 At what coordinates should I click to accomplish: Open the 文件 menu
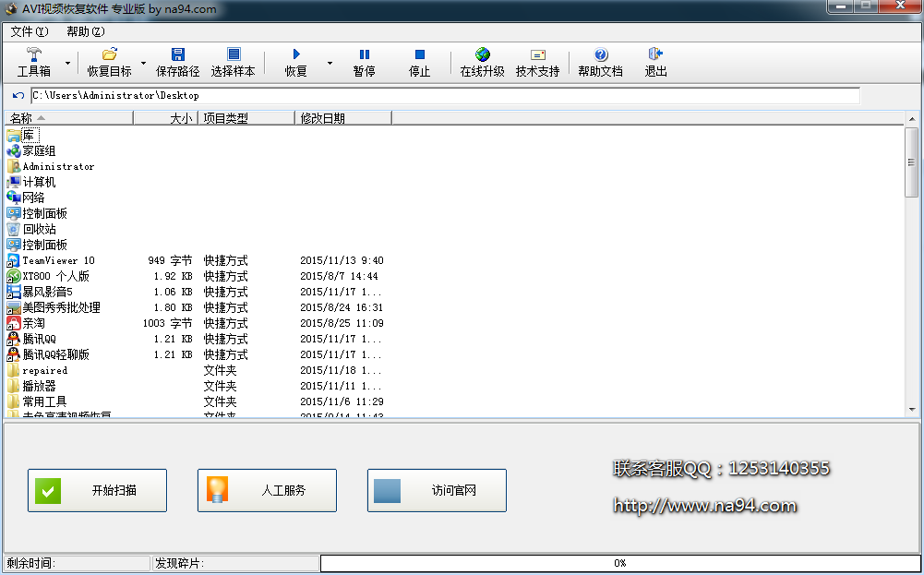30,31
